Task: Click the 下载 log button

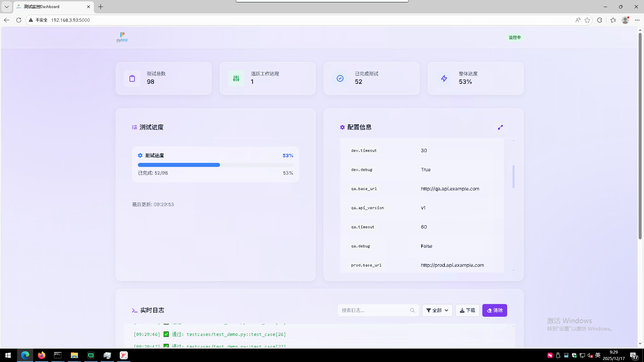Action: click(468, 310)
